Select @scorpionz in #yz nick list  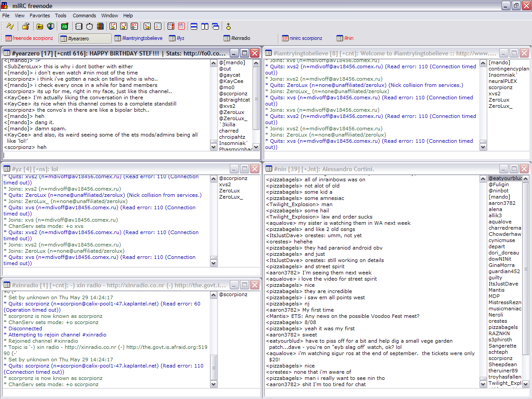233,178
